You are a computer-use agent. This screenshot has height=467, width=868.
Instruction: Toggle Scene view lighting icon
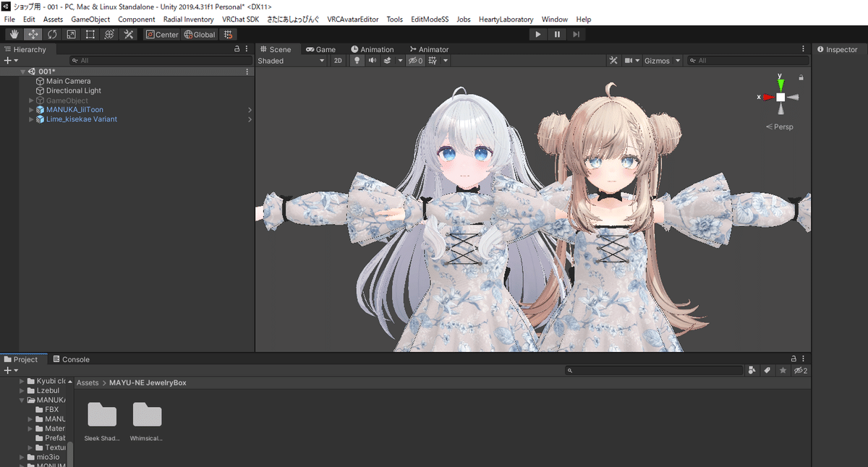click(357, 60)
